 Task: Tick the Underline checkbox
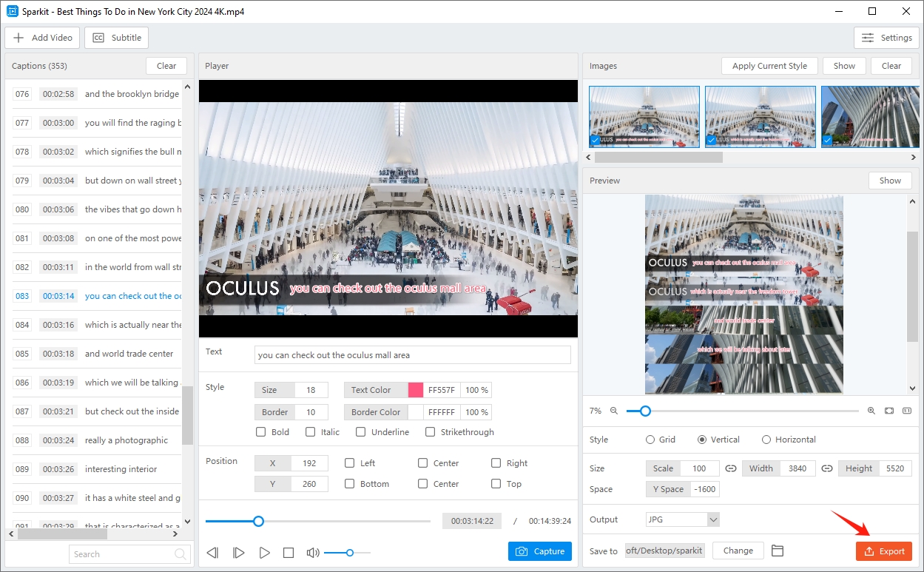(x=360, y=432)
